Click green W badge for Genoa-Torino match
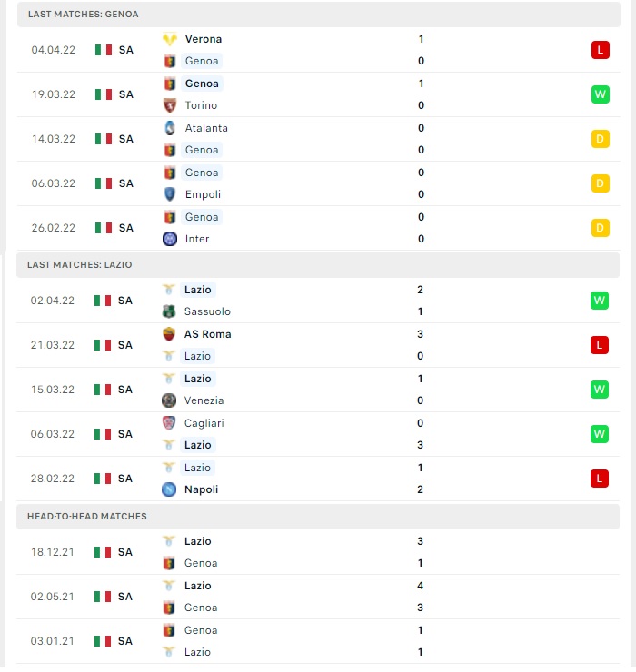 coord(600,94)
